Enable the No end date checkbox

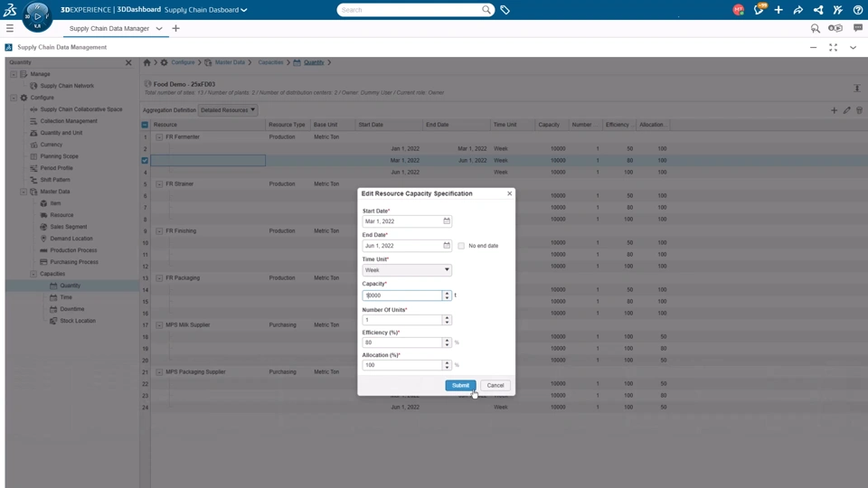[461, 246]
